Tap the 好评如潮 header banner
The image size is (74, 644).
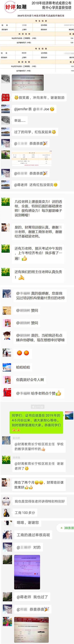click(x=15, y=7)
